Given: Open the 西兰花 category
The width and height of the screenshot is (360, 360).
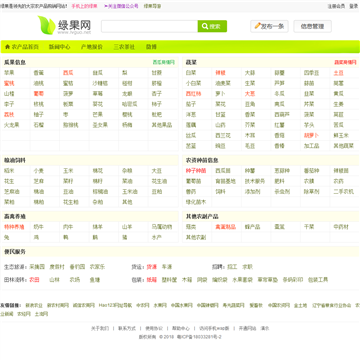Looking at the screenshot, I should pos(223,136).
